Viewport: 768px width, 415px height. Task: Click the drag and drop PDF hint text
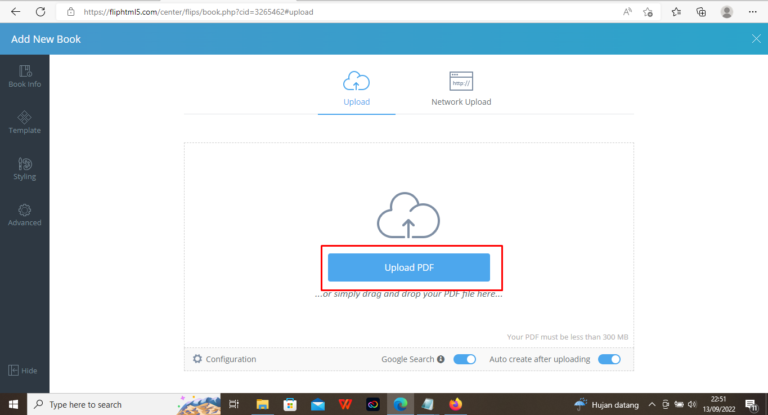pyautogui.click(x=408, y=294)
